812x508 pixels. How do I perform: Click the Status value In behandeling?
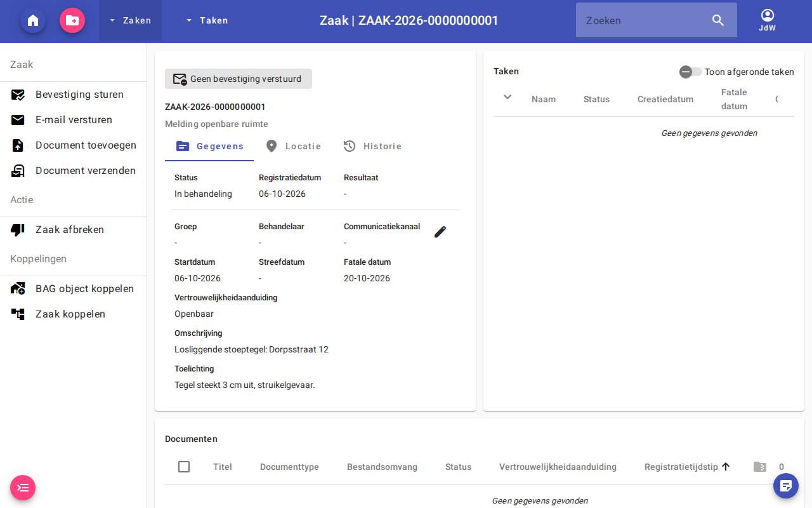(x=203, y=194)
